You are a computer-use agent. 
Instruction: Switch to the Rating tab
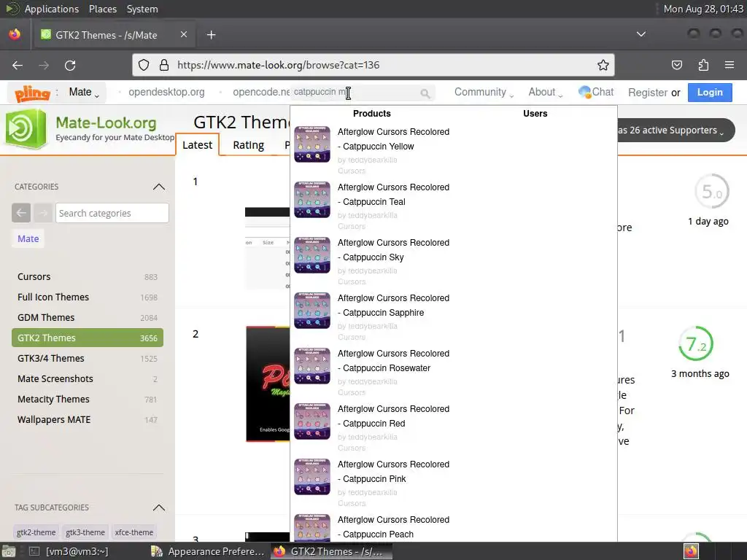(248, 145)
